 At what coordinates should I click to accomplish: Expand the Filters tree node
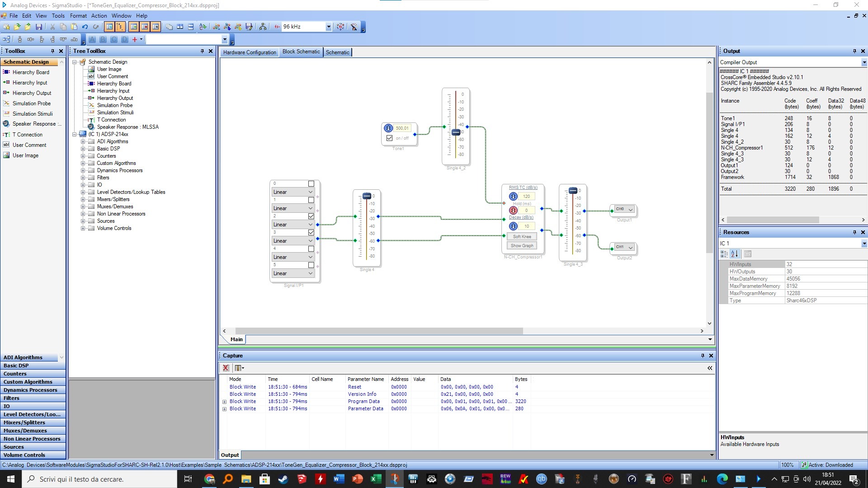[x=83, y=178]
